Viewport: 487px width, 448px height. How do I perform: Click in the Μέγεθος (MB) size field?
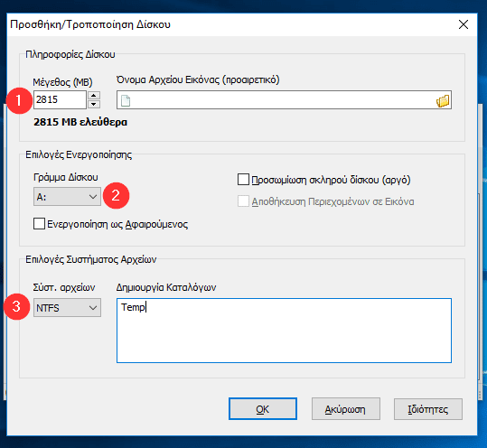(x=60, y=99)
